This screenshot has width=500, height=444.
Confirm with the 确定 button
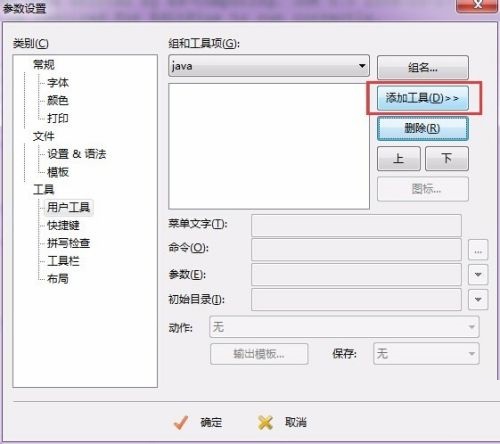click(198, 423)
